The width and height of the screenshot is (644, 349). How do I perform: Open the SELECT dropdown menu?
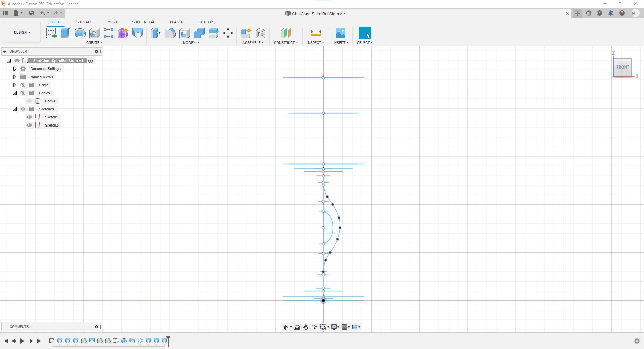(x=365, y=43)
